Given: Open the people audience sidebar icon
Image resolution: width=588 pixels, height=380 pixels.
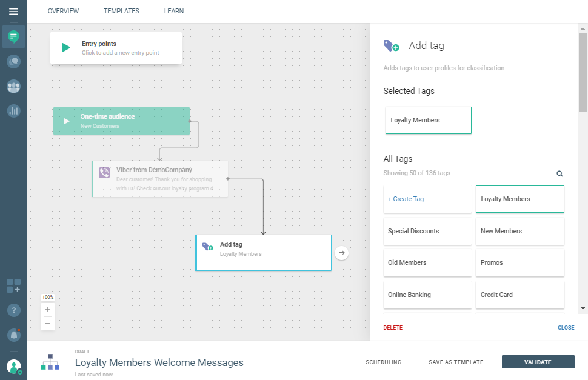Looking at the screenshot, I should [13, 86].
